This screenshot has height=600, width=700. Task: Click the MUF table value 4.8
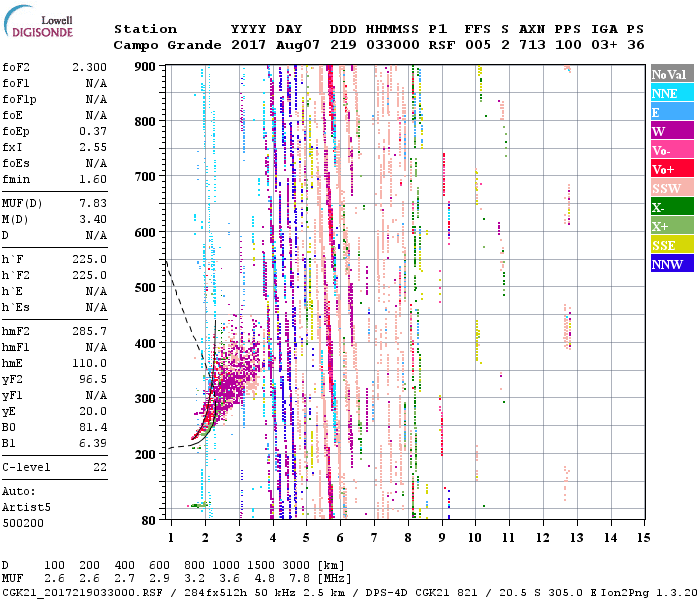(264, 579)
